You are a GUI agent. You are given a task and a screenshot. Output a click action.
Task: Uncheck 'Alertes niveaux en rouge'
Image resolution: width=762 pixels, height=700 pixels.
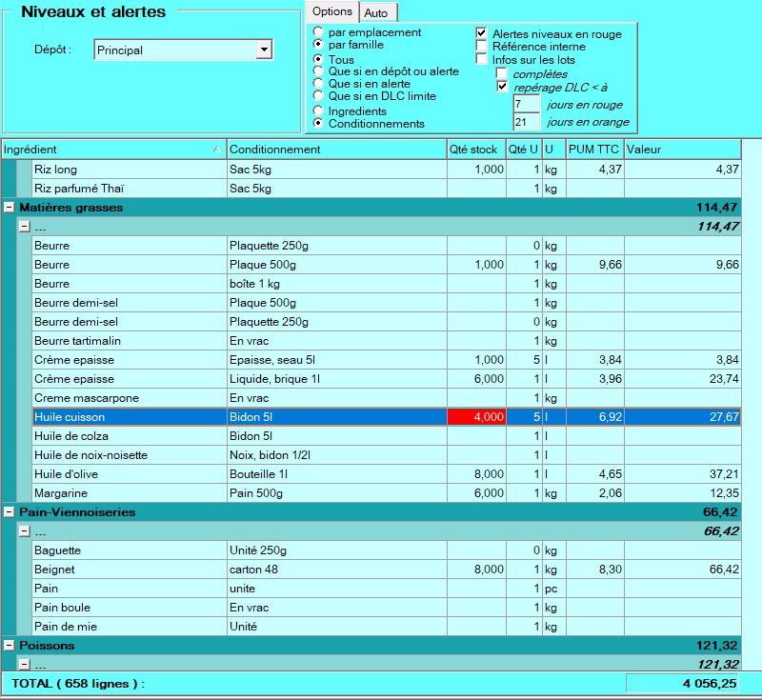(x=482, y=33)
